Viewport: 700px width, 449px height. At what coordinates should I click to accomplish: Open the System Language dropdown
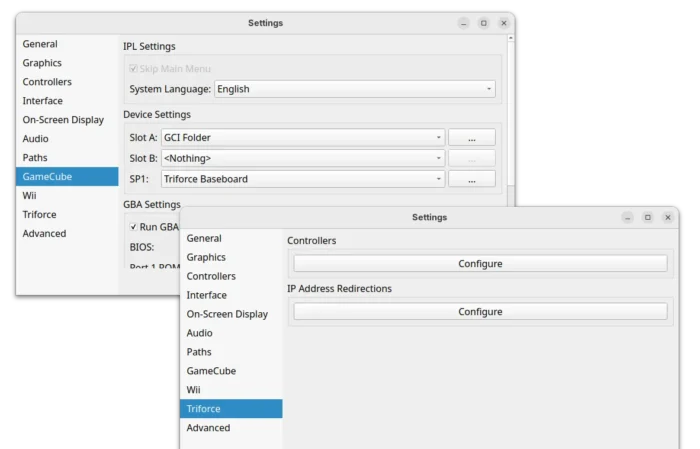click(x=355, y=89)
